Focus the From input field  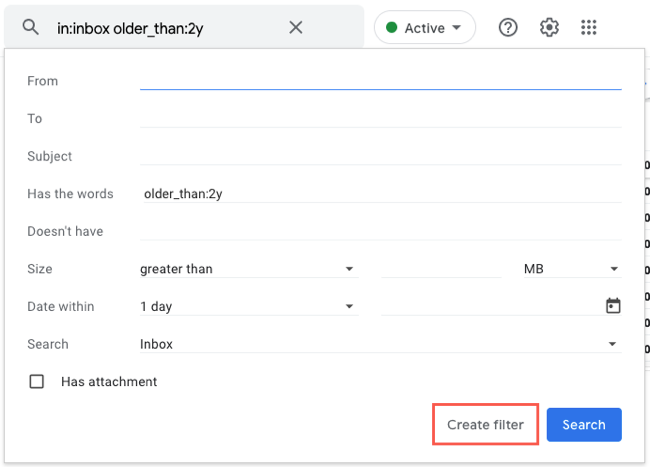pyautogui.click(x=381, y=81)
